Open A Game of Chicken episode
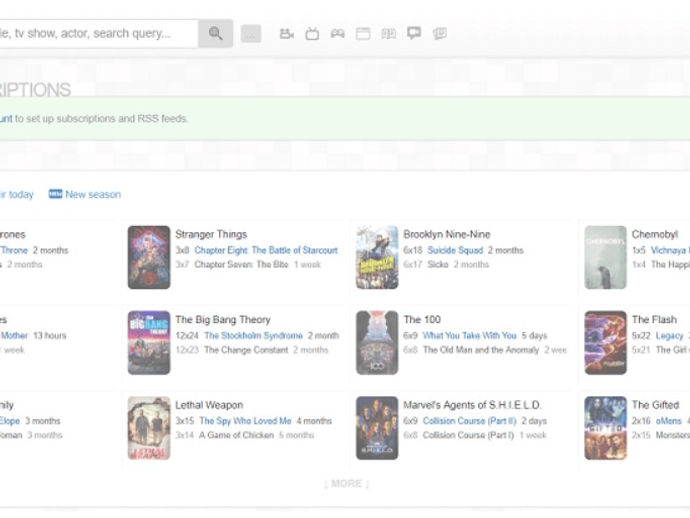 click(x=236, y=435)
